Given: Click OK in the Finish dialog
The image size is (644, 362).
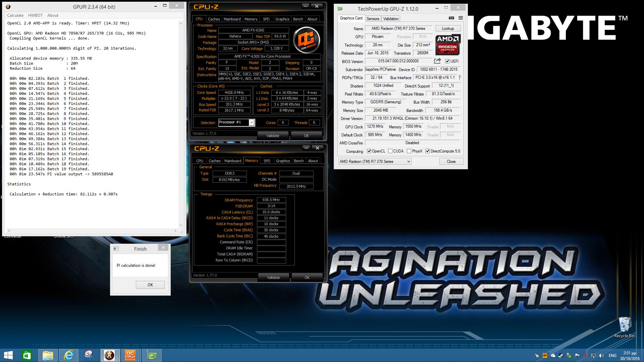Looking at the screenshot, I should (150, 285).
